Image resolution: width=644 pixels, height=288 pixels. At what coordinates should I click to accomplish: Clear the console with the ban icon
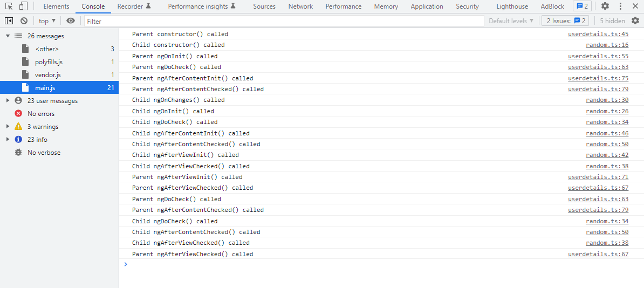pos(24,20)
